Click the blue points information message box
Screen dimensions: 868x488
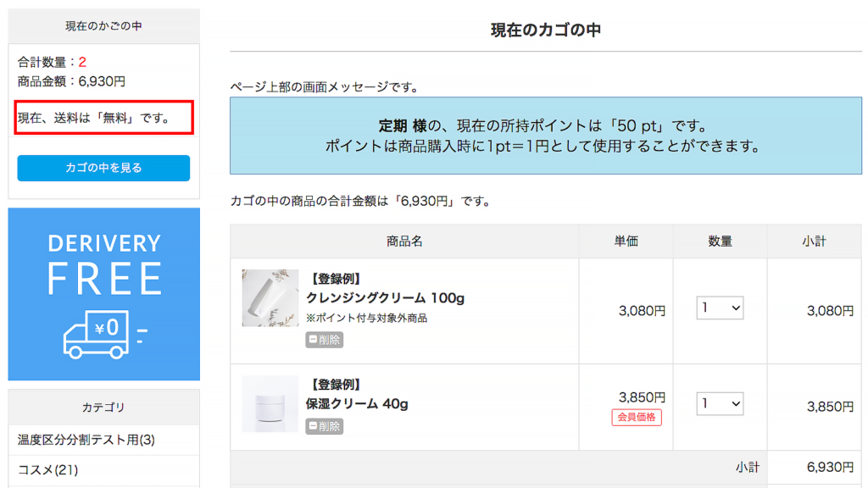[545, 136]
